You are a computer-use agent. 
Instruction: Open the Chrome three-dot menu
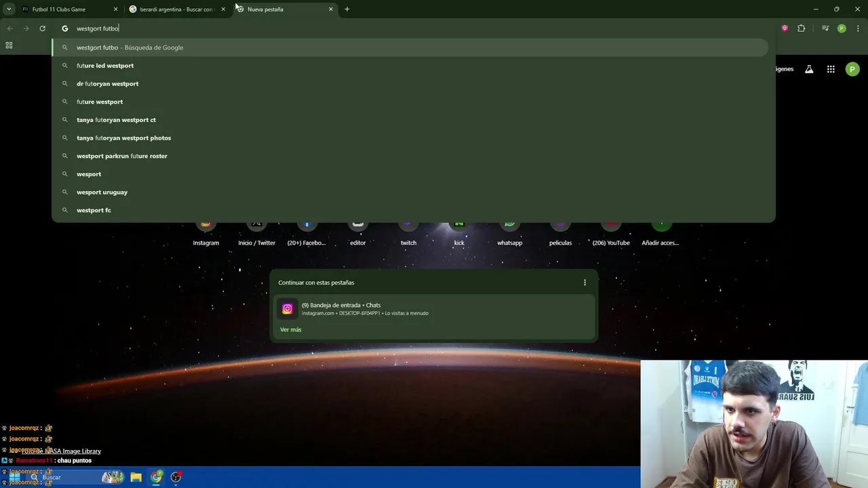coord(859,28)
